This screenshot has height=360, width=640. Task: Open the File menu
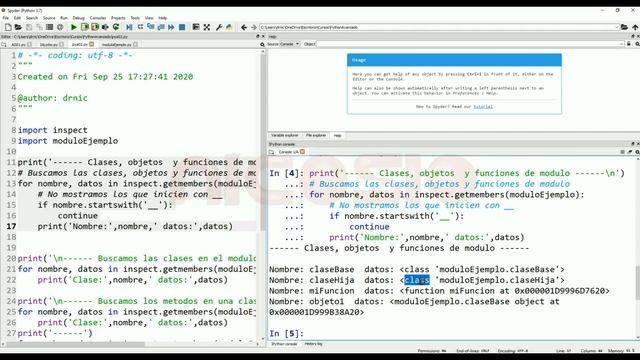pos(6,18)
